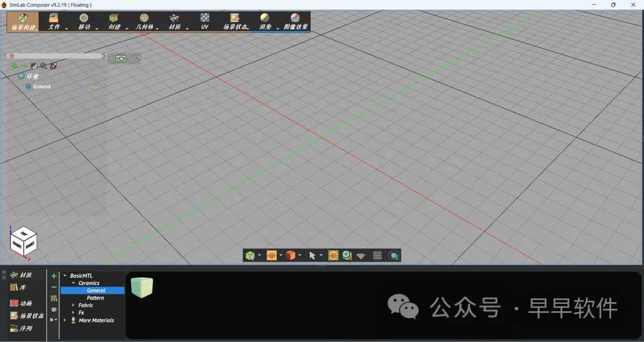644x342 pixels.
Task: Click the orange grid plane view icon
Action: [271, 256]
